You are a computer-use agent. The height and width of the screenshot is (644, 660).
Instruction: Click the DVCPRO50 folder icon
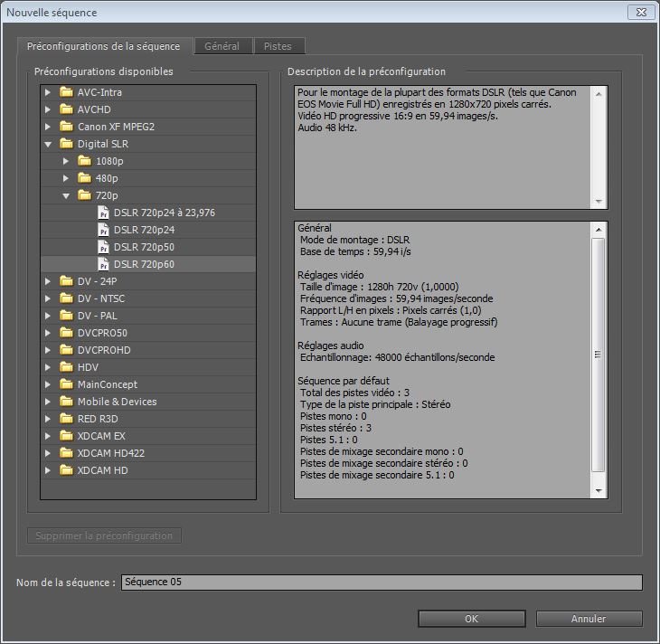click(x=66, y=333)
